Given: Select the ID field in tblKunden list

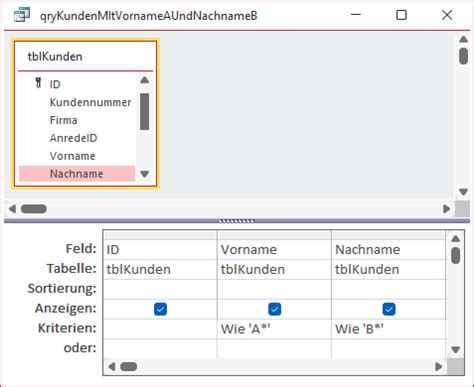Looking at the screenshot, I should 55,84.
